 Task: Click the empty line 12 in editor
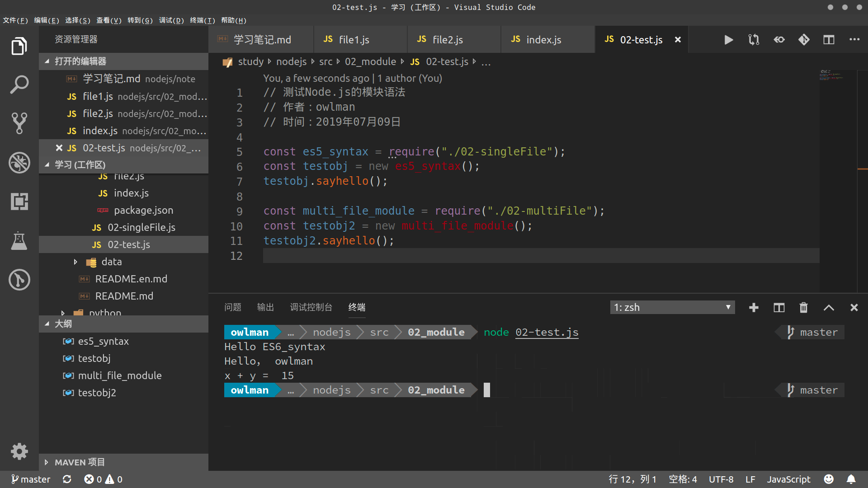(541, 256)
